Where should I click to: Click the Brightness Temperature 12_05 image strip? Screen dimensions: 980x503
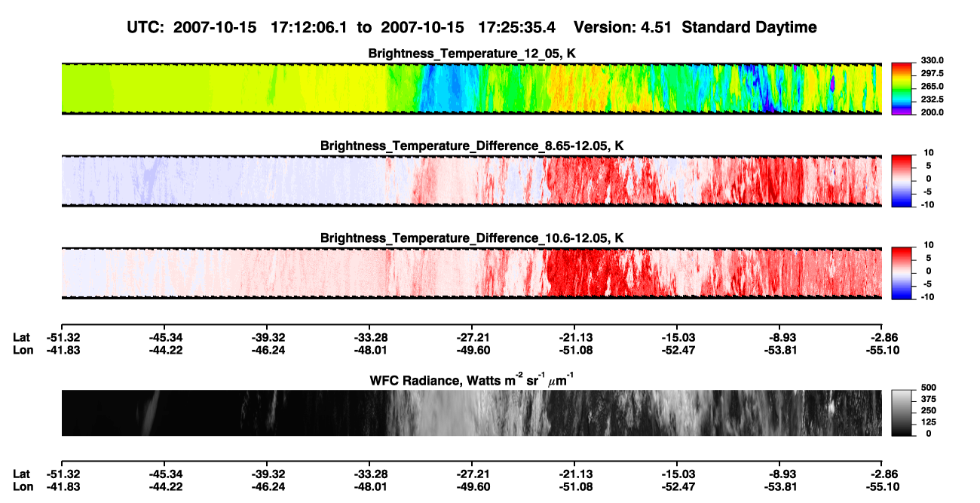click(471, 89)
